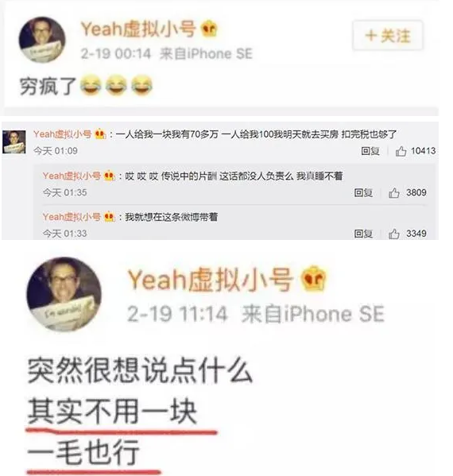Click crown badge in 01:33 comment

coord(110,217)
